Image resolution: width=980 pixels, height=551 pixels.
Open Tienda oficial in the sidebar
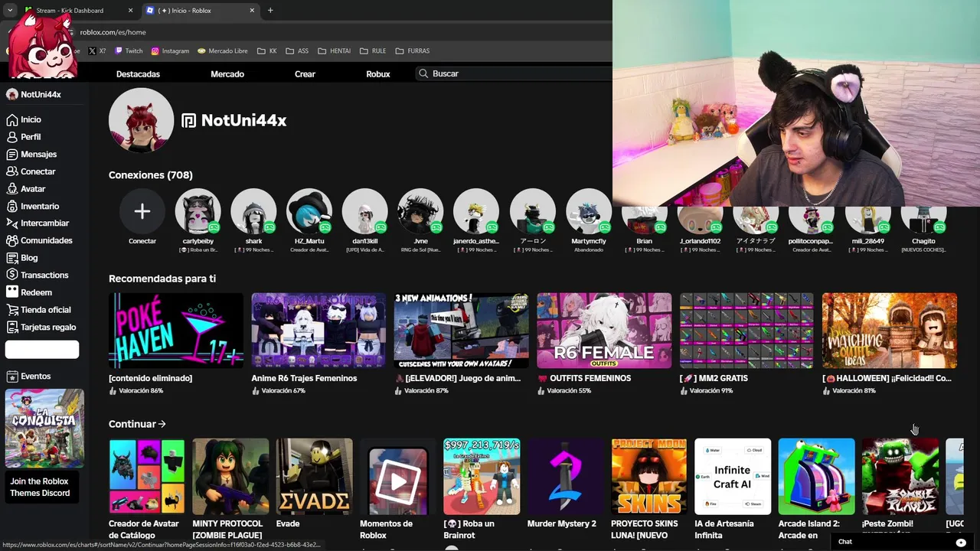pyautogui.click(x=38, y=310)
